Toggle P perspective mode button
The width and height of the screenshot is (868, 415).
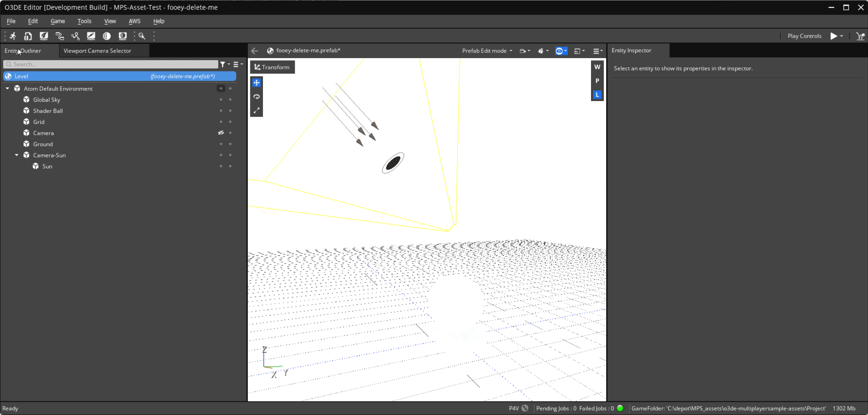(x=597, y=81)
